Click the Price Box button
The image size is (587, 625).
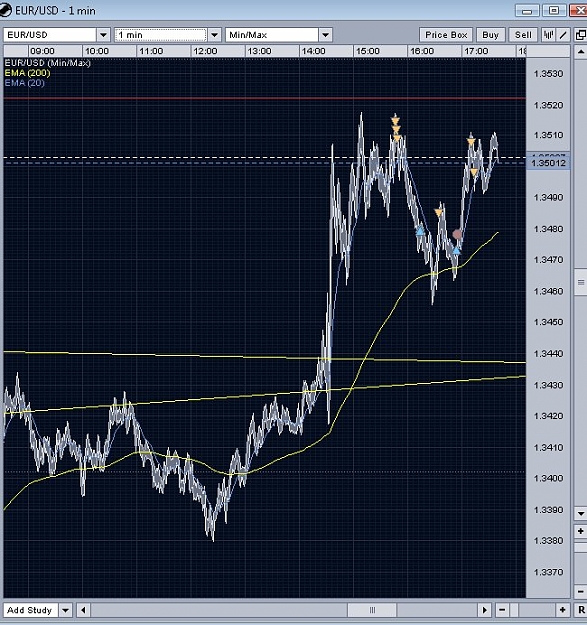[446, 35]
